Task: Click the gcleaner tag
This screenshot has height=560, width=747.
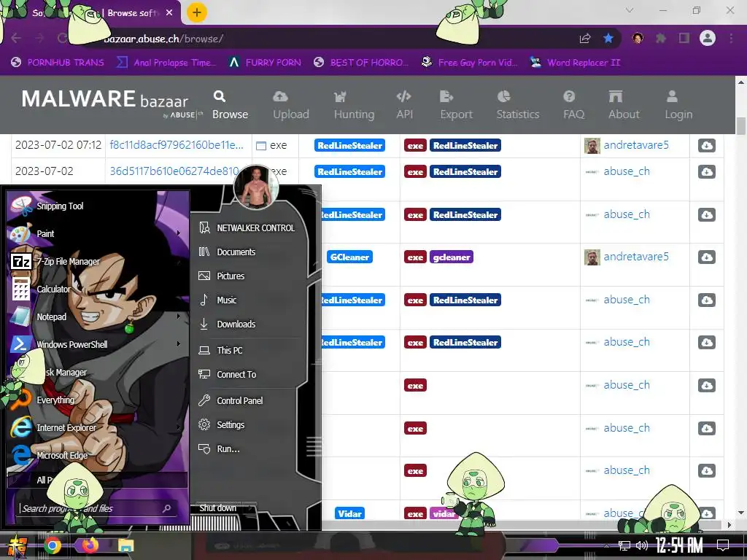Action: coord(451,257)
